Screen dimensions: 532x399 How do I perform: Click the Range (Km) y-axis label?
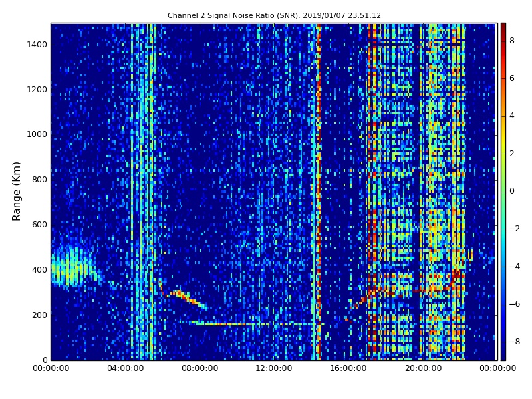pyautogui.click(x=16, y=192)
